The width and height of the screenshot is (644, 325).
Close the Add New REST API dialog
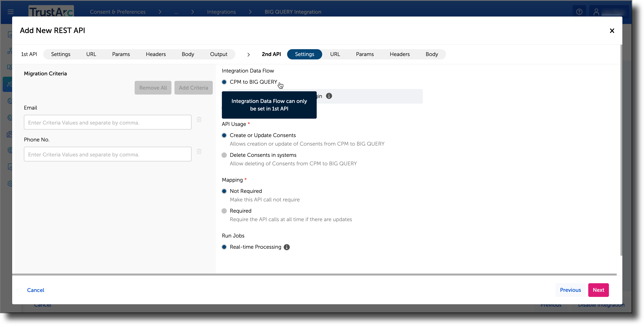pyautogui.click(x=612, y=31)
